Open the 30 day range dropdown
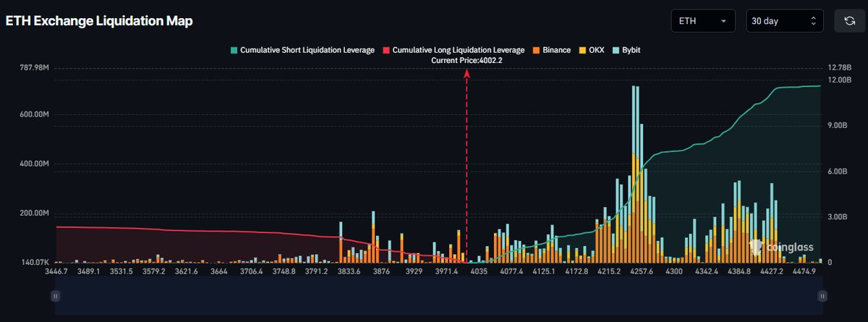 tap(784, 21)
